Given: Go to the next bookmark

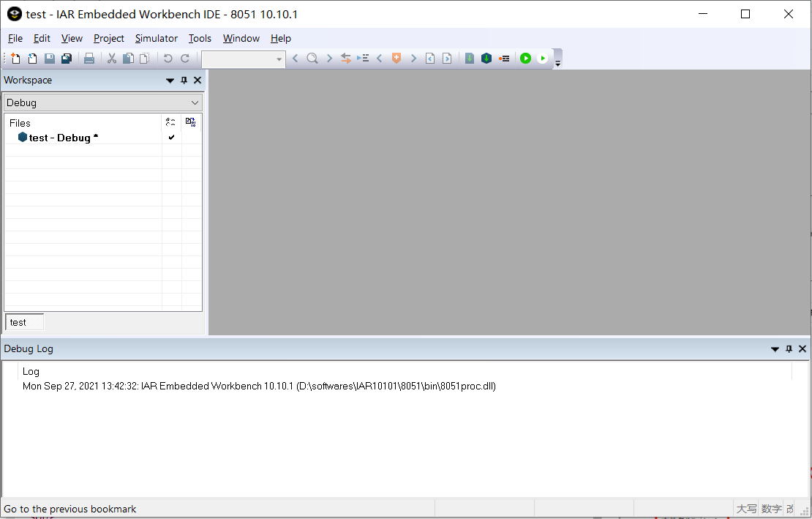Looking at the screenshot, I should tap(413, 59).
